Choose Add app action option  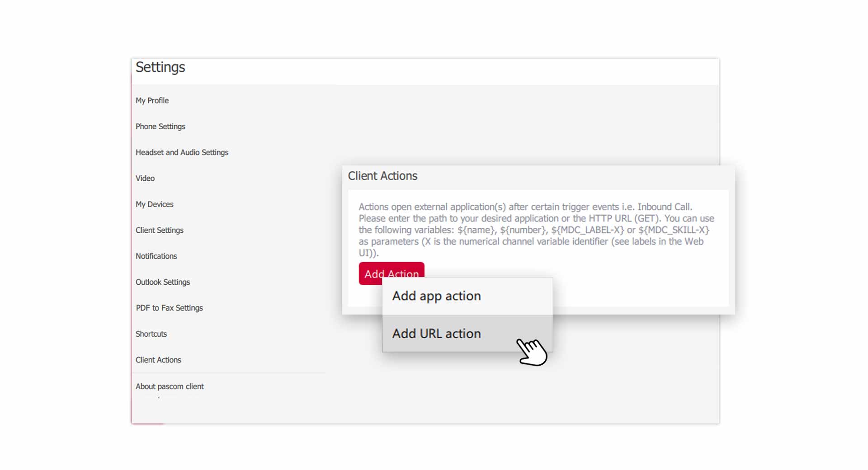click(467, 296)
